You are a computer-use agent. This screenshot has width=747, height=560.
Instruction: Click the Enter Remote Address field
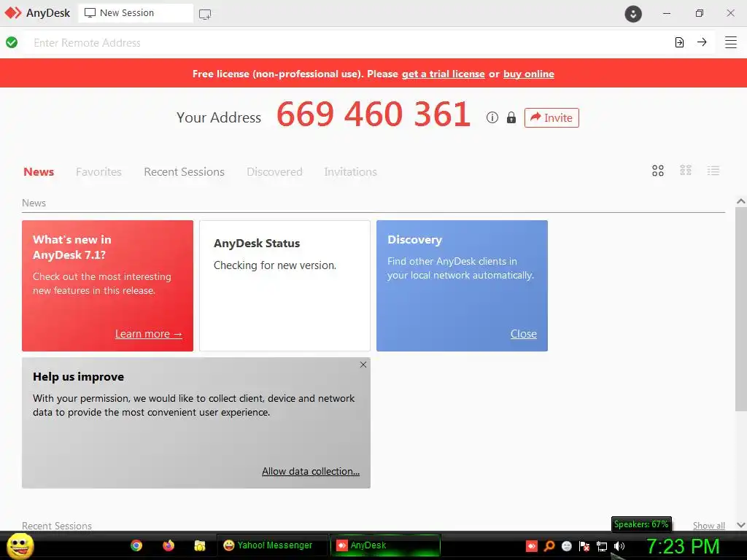(348, 43)
